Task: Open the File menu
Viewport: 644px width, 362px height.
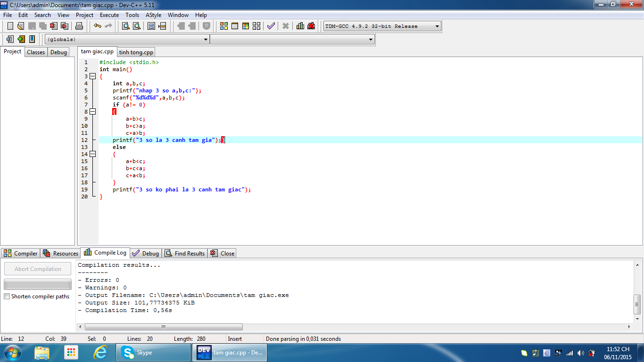Action: (8, 15)
